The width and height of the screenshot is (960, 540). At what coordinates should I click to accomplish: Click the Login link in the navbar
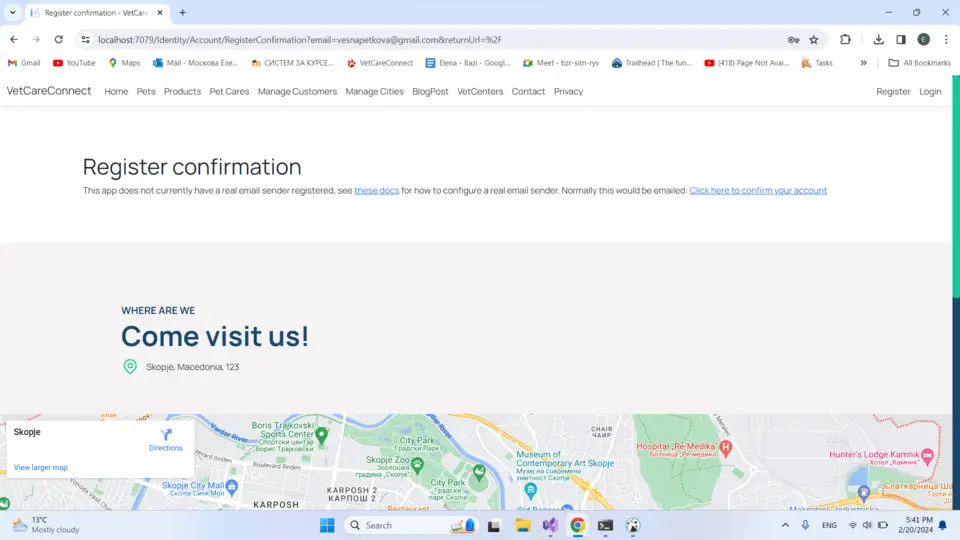point(930,92)
